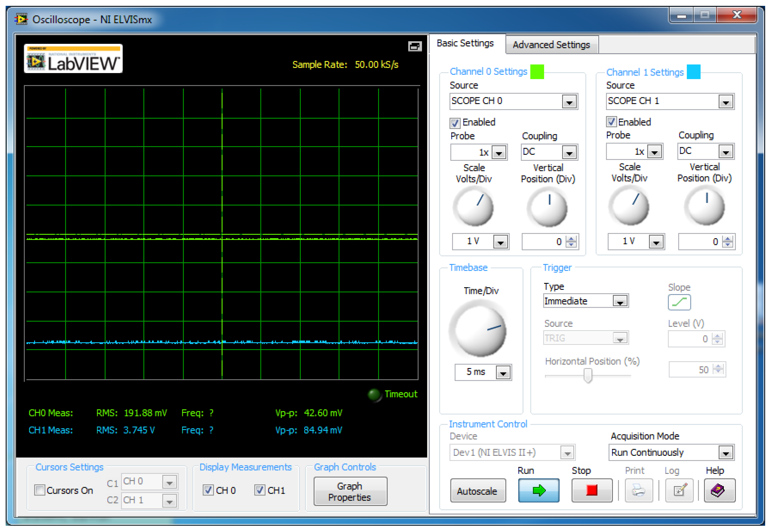Click the rising Slope trigger icon
Viewport: 771px width, 532px height.
679,302
